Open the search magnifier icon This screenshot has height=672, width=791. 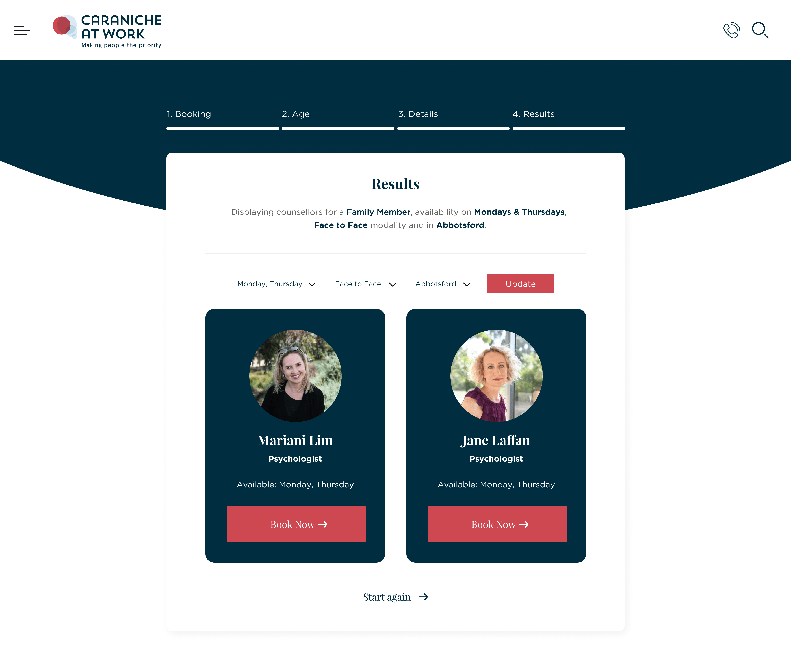[x=760, y=30]
